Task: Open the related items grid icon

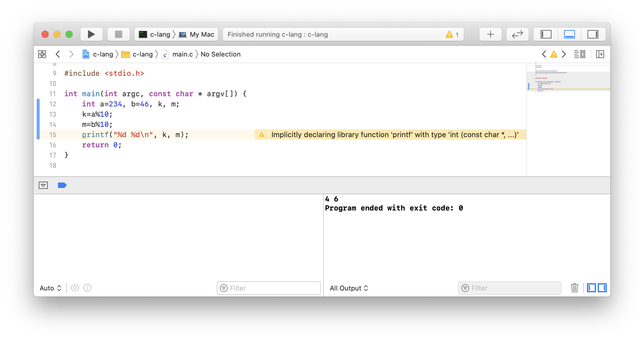Action: pos(42,54)
